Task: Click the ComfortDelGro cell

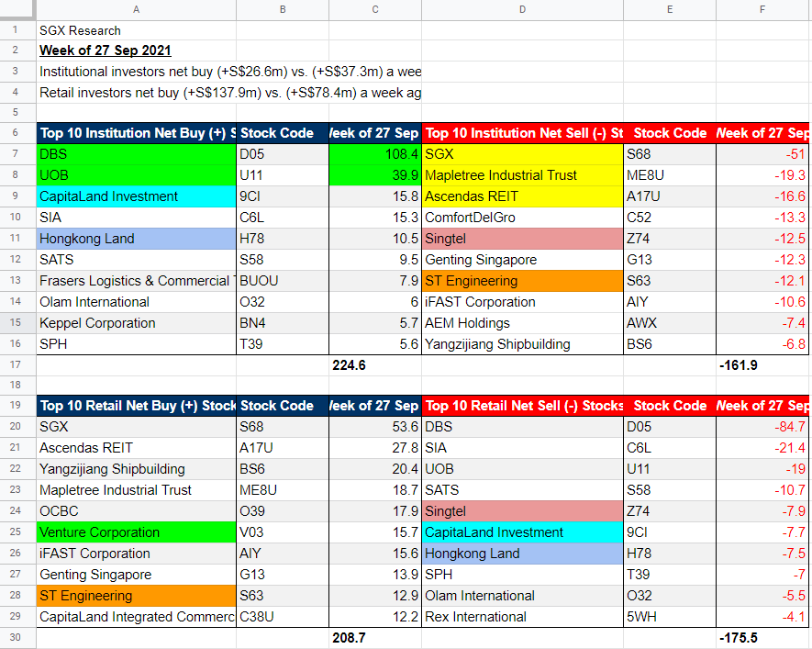Action: click(522, 218)
